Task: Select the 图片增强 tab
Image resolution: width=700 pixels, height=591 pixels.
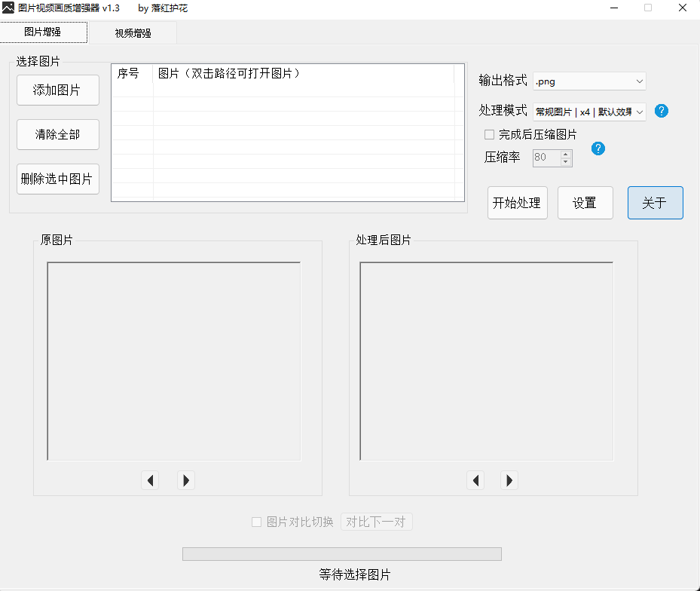Action: point(43,32)
